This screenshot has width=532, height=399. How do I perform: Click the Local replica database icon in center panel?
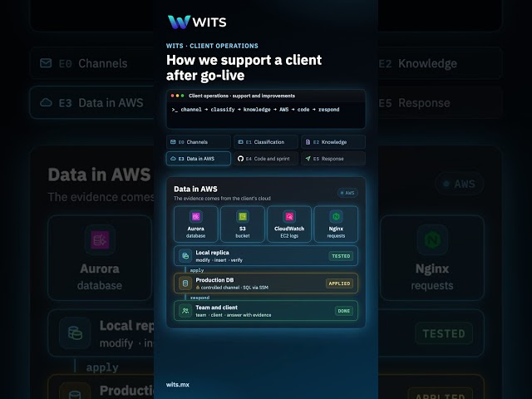[185, 256]
